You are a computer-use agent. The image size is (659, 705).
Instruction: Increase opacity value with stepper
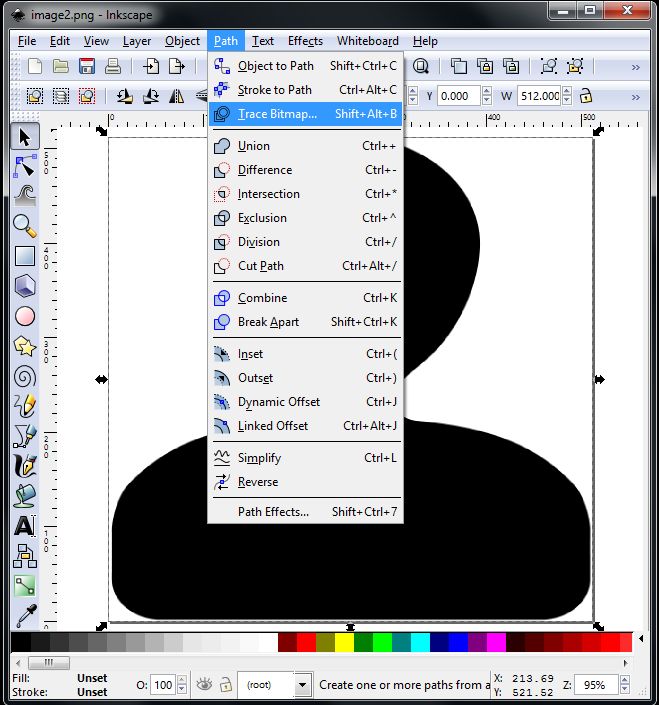[182, 680]
